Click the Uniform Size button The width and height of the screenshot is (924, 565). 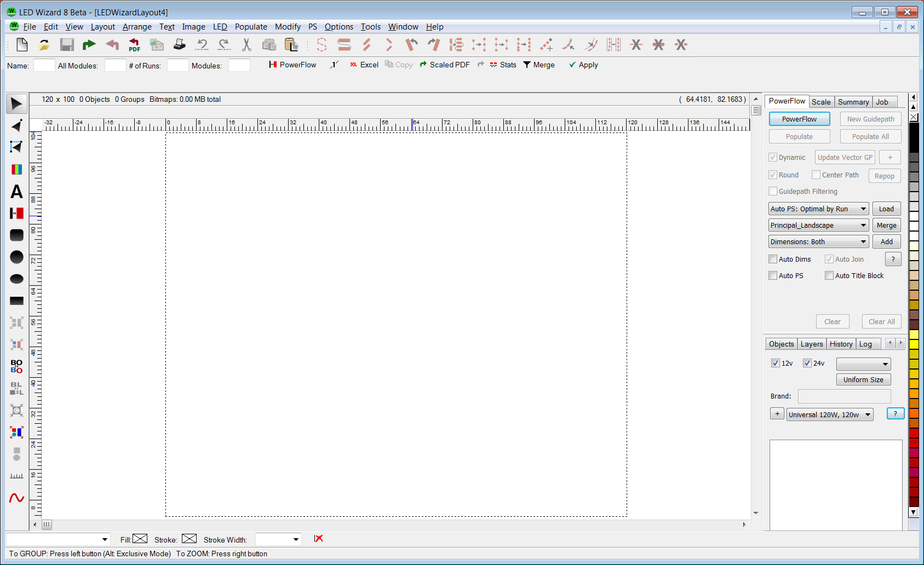coord(863,380)
